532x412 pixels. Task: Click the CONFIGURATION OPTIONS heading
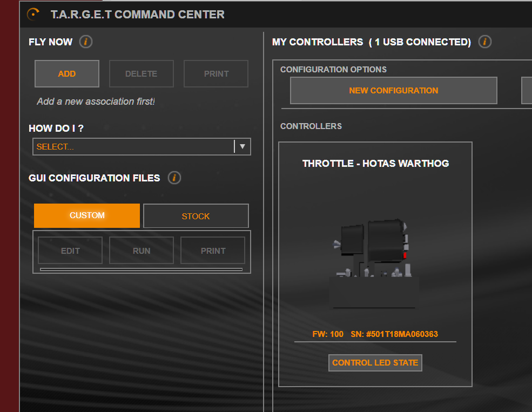point(334,69)
